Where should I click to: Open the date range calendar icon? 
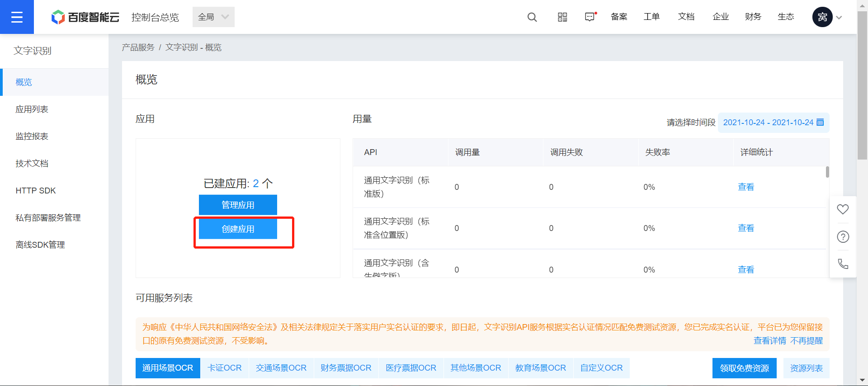point(820,122)
